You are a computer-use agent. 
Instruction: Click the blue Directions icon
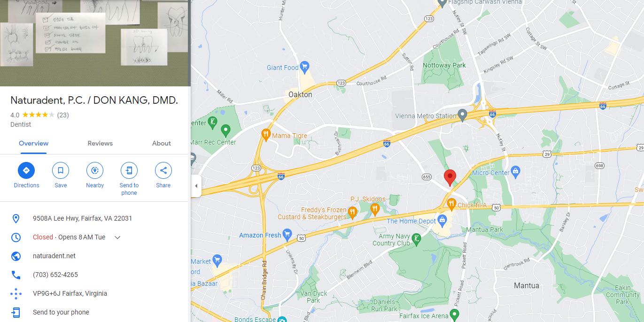26,170
